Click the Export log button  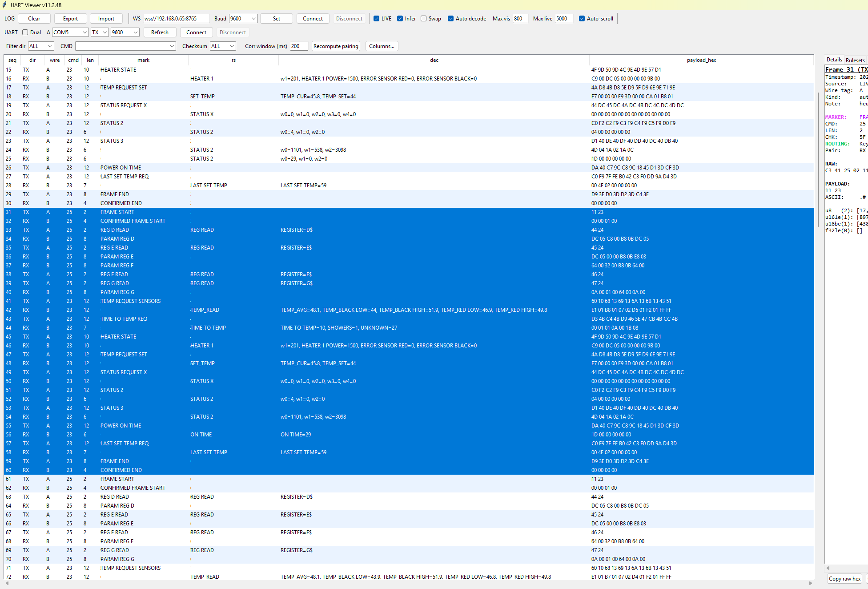(70, 19)
